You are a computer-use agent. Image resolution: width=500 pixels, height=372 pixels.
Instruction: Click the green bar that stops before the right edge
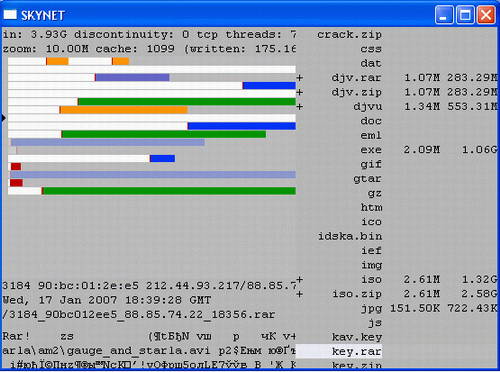(164, 134)
